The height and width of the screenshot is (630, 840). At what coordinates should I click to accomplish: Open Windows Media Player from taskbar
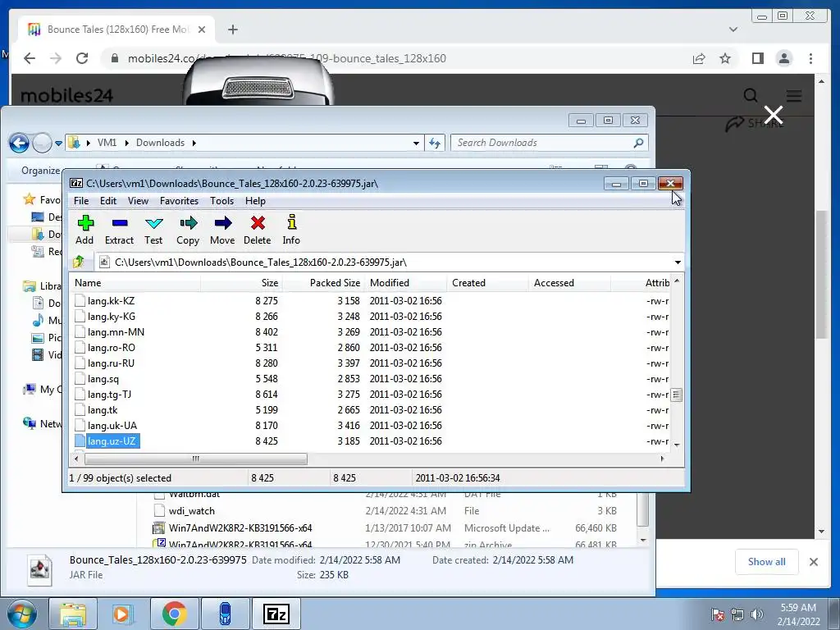point(122,614)
